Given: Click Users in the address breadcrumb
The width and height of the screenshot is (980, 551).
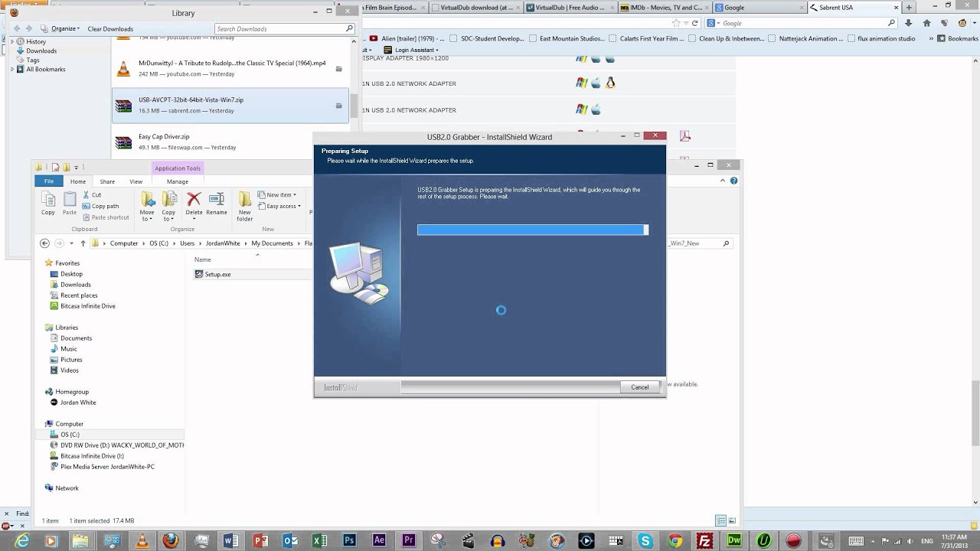Looking at the screenshot, I should pos(188,243).
